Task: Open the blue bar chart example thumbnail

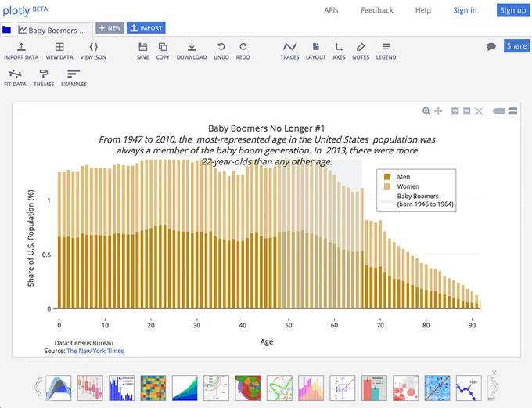Action: [121, 388]
